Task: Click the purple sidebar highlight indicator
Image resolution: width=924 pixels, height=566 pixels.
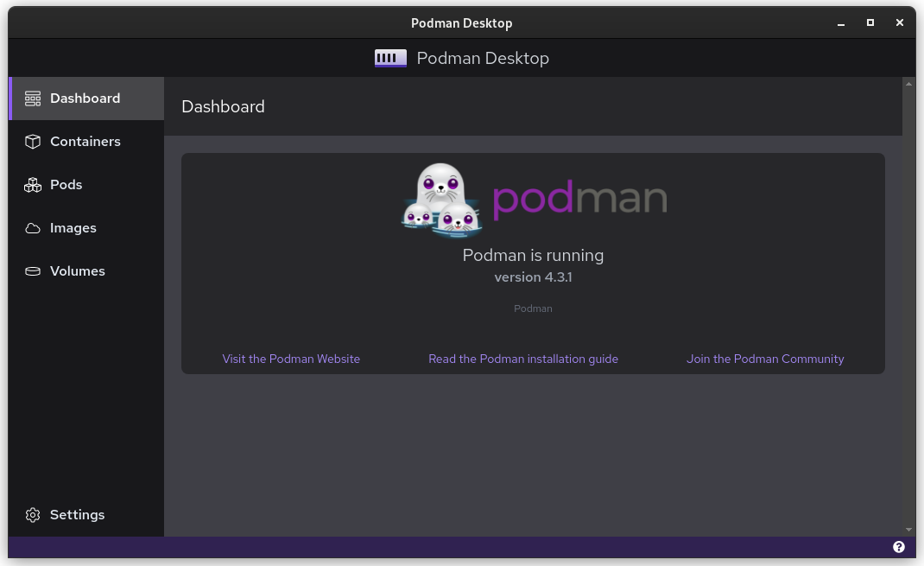Action: pos(10,98)
